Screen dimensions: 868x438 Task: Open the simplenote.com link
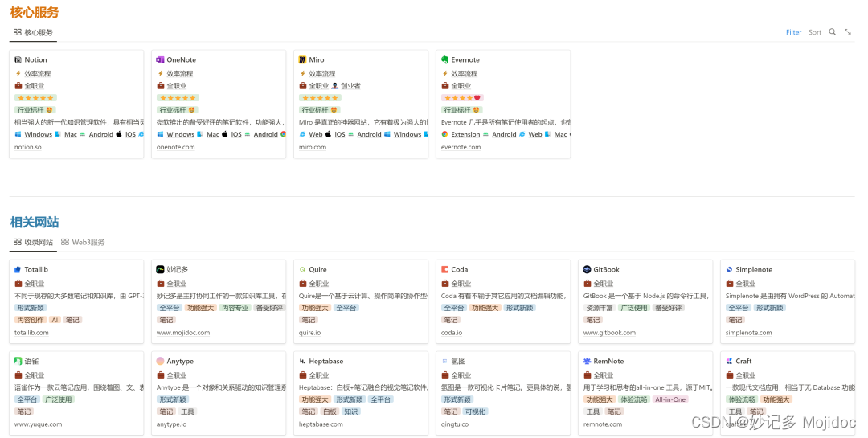pyautogui.click(x=748, y=333)
